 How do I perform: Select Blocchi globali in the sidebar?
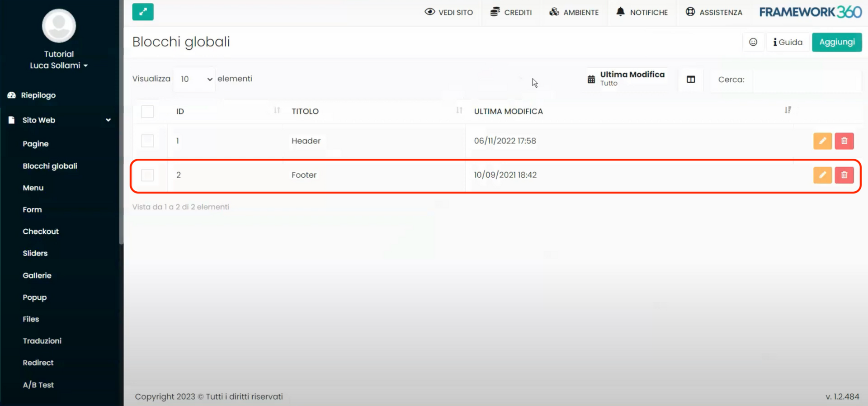[50, 166]
